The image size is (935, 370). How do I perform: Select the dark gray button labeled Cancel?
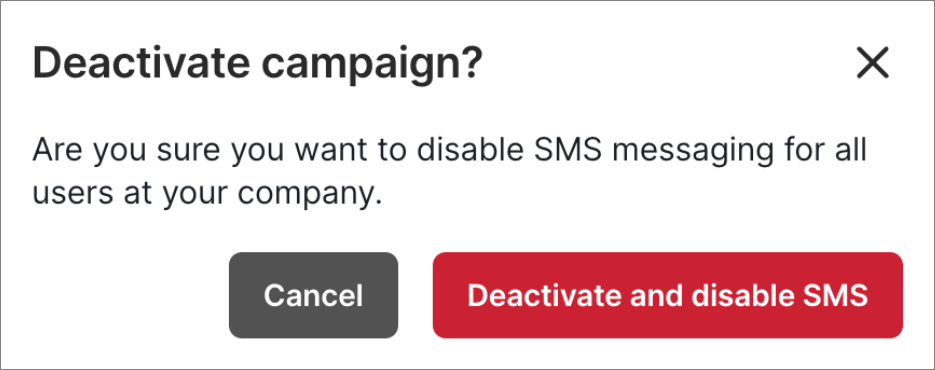click(x=314, y=295)
